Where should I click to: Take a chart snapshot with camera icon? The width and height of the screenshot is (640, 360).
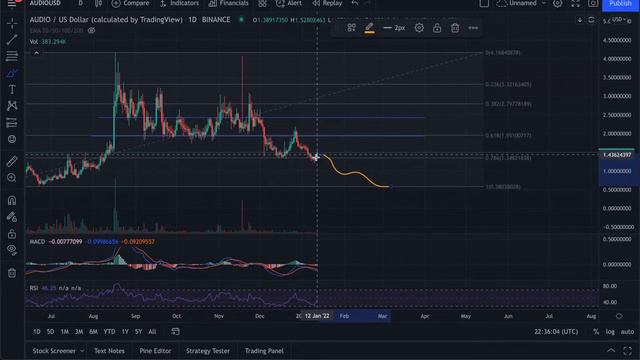(x=593, y=4)
